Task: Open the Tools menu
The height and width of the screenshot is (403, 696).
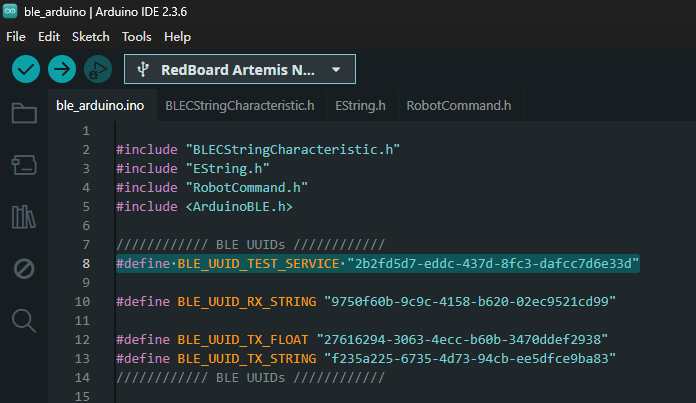Action: pos(136,36)
